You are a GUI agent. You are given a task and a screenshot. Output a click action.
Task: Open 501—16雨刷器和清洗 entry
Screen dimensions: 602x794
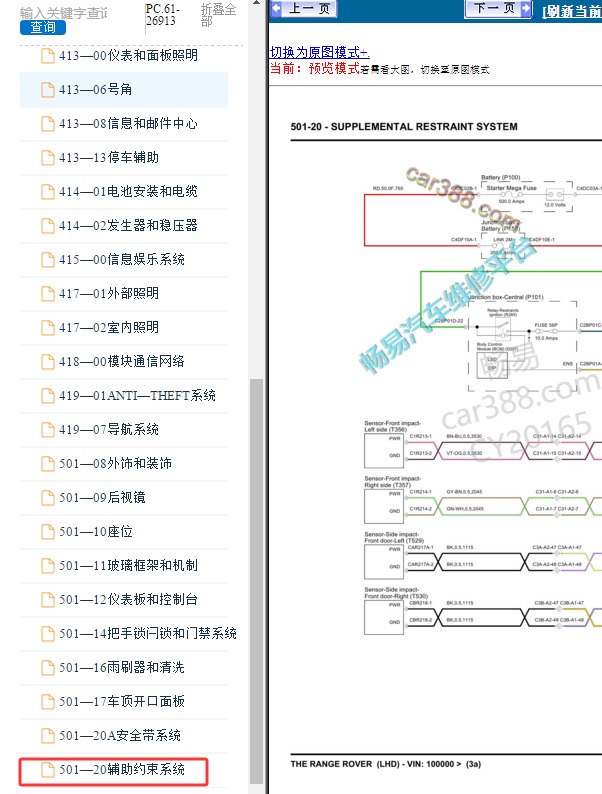point(124,667)
